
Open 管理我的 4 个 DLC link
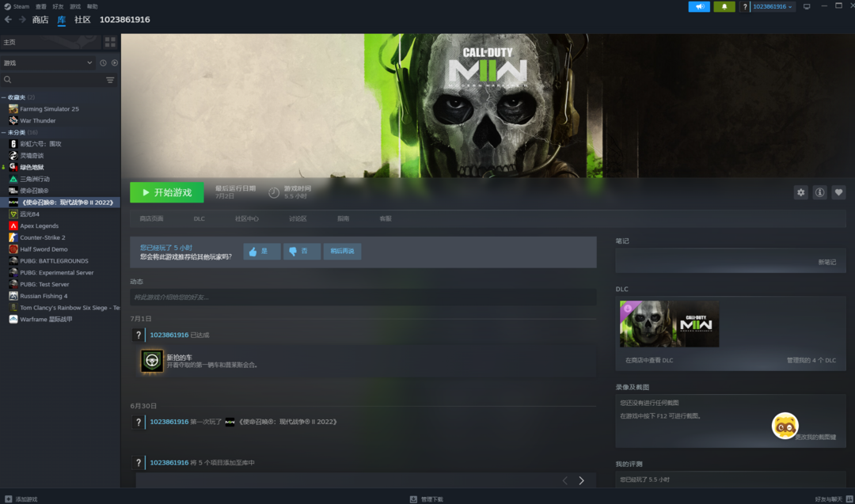coord(811,360)
